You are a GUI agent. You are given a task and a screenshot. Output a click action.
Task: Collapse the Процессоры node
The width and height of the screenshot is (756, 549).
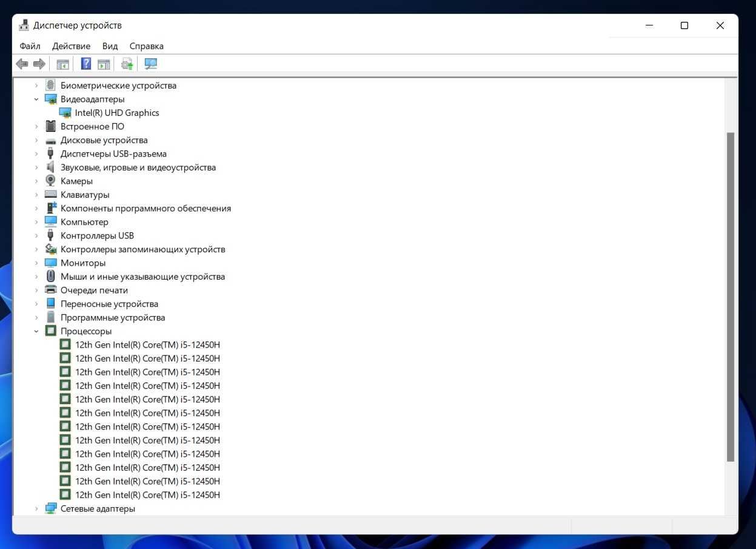(x=36, y=331)
